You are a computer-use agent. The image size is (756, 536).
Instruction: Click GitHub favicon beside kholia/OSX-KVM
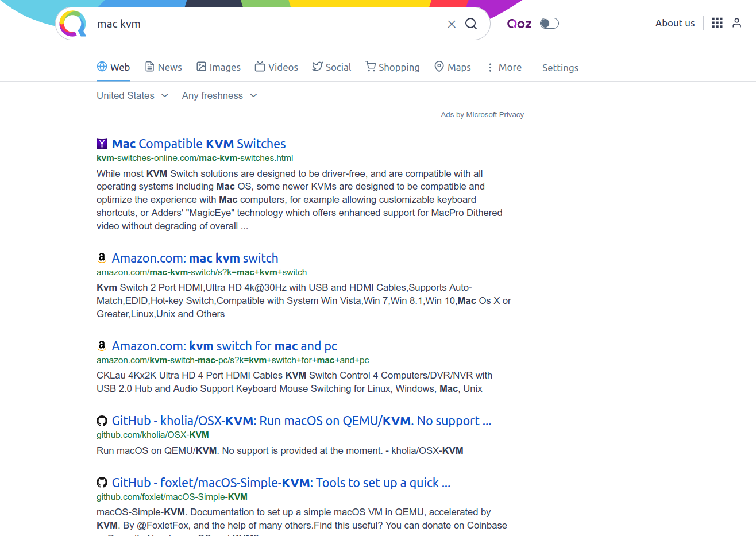(102, 421)
